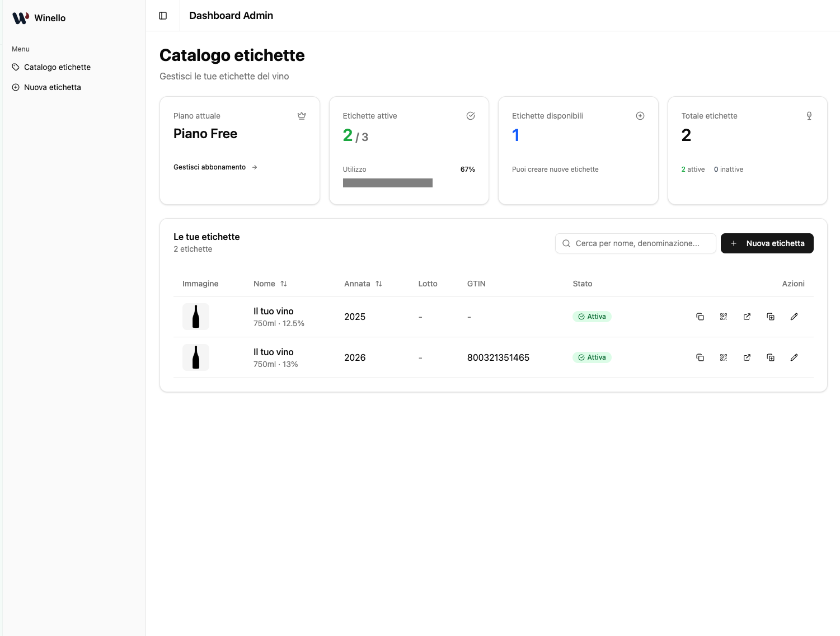The height and width of the screenshot is (636, 840).
Task: Open the 2025 label in external view
Action: (747, 316)
